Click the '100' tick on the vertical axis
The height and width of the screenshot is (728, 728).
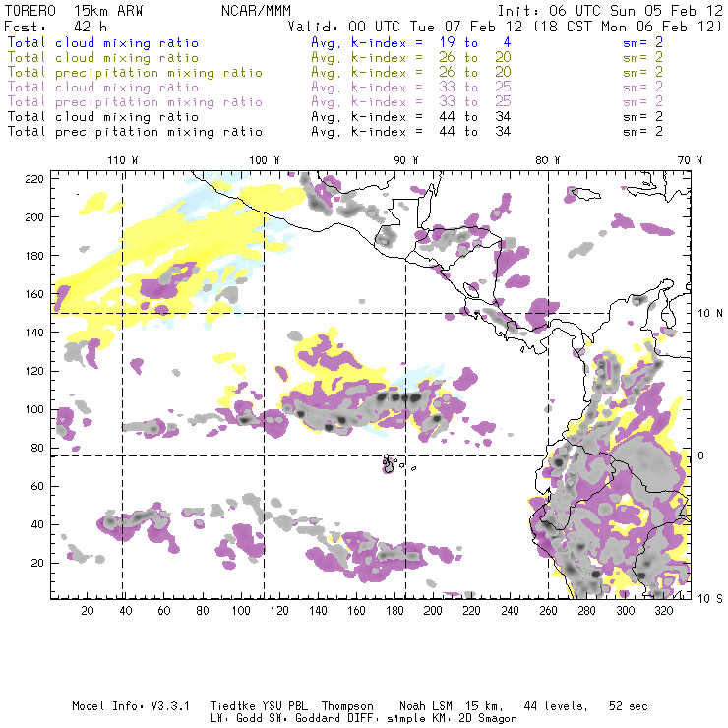(x=34, y=409)
